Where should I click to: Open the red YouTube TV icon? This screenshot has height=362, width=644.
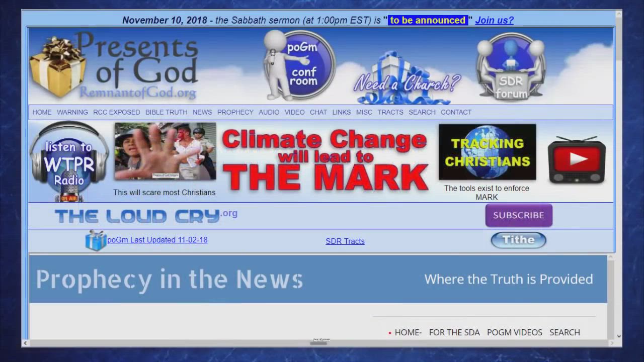(577, 160)
